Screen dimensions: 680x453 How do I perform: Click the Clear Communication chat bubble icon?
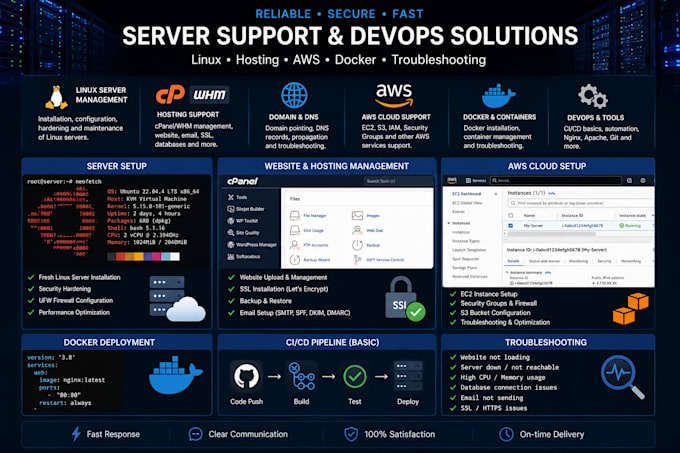coord(196,434)
